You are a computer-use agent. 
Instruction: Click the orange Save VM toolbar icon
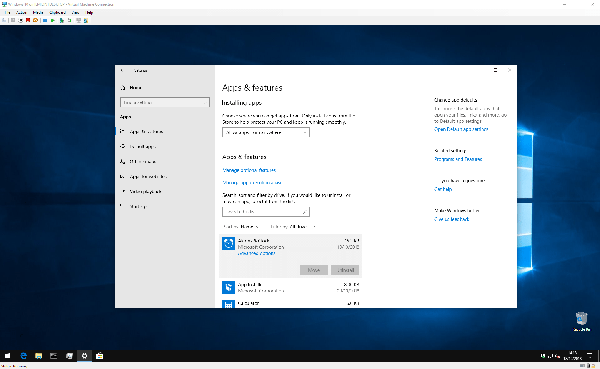[36, 20]
